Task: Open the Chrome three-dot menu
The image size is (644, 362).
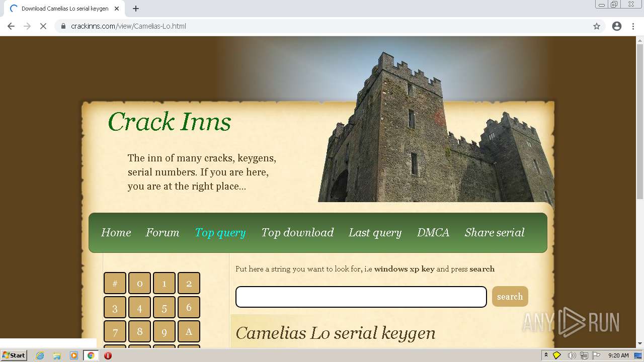Action: (x=633, y=26)
